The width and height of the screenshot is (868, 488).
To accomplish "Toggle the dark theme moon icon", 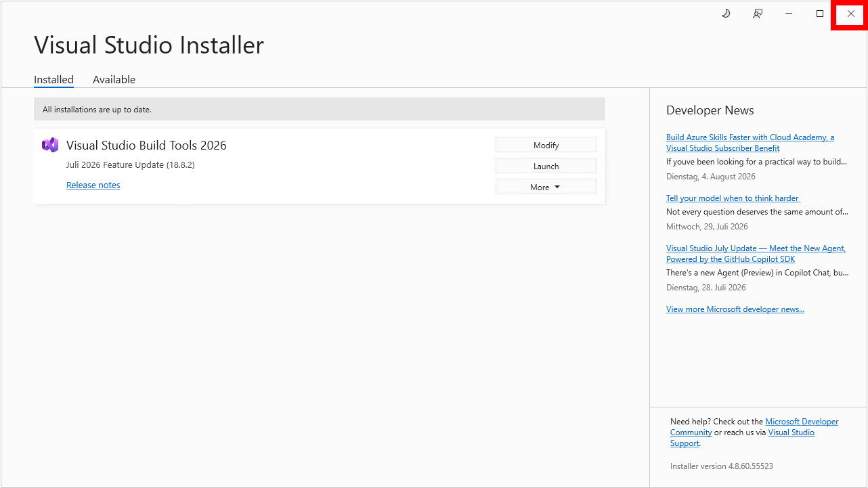I will click(x=726, y=14).
